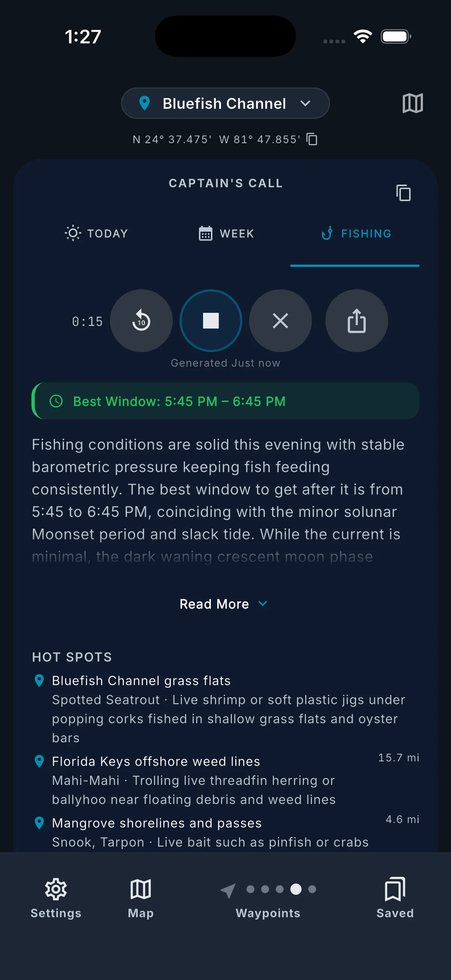Select the Fishing tab

(x=356, y=233)
